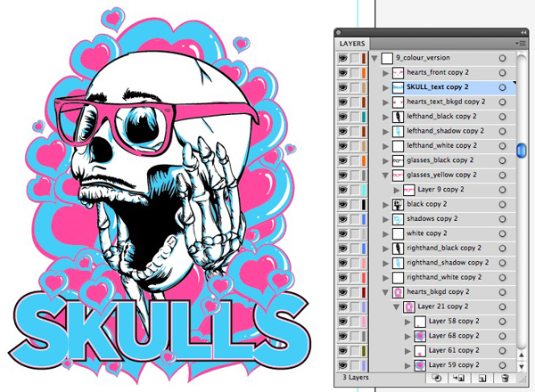Image resolution: width=535 pixels, height=392 pixels.
Task: Expand Layer 61 copy 2 sublayer
Action: pyautogui.click(x=407, y=351)
